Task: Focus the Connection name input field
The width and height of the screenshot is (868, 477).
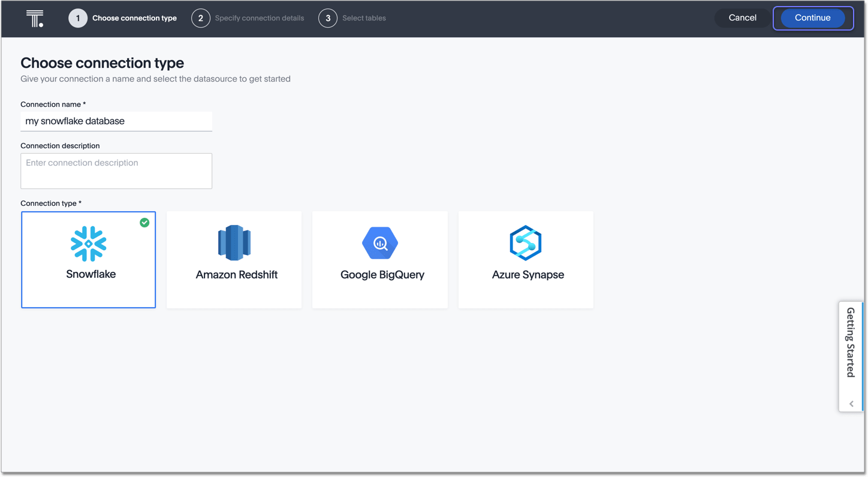Action: [x=116, y=121]
